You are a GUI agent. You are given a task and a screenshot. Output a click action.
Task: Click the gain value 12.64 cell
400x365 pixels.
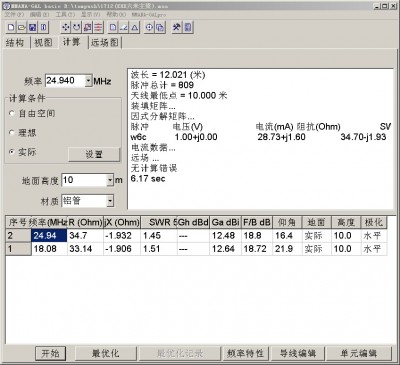pos(225,249)
